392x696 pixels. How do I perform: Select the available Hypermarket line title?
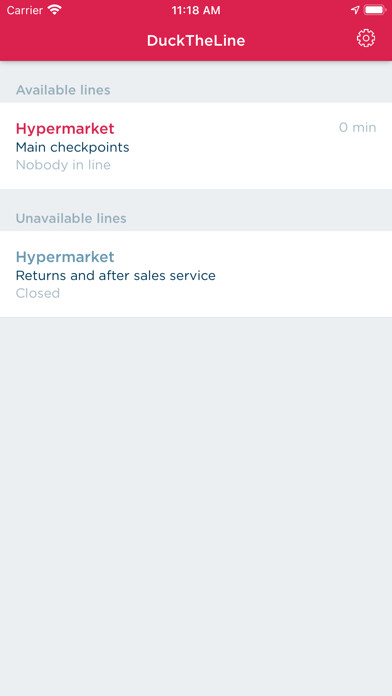click(x=65, y=128)
